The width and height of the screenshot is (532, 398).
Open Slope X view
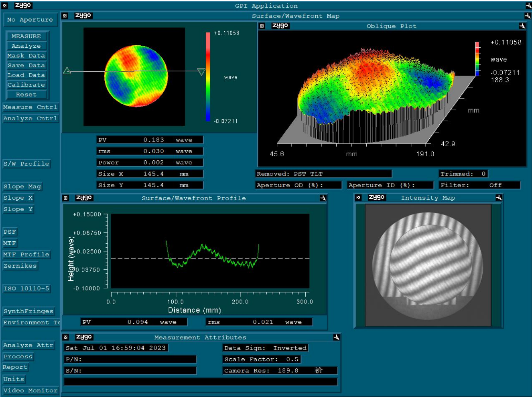pyautogui.click(x=18, y=198)
